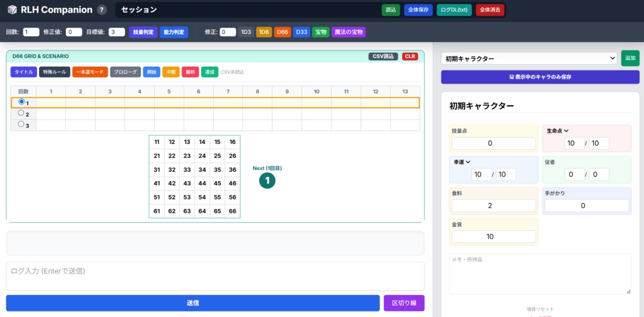Focus the 金貨 value field
Screen dimensions: 644x317
pyautogui.click(x=494, y=236)
